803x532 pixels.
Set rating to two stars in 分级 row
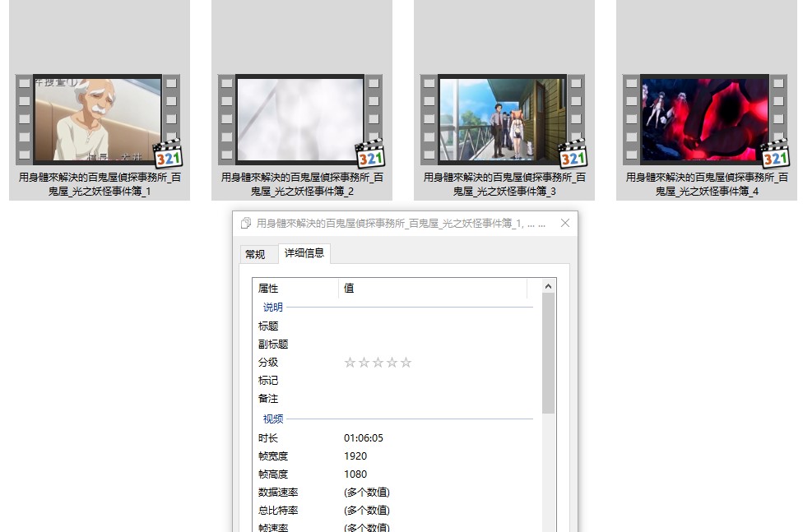click(x=364, y=363)
